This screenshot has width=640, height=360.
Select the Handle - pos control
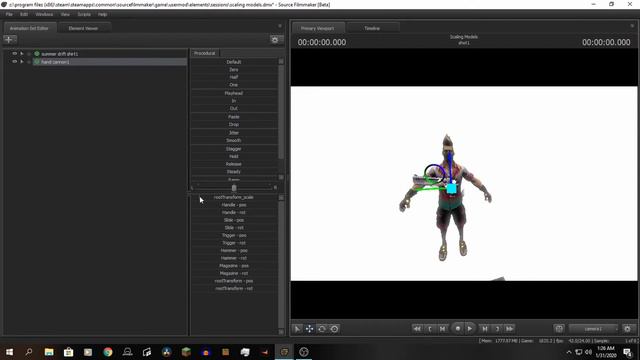pyautogui.click(x=234, y=205)
